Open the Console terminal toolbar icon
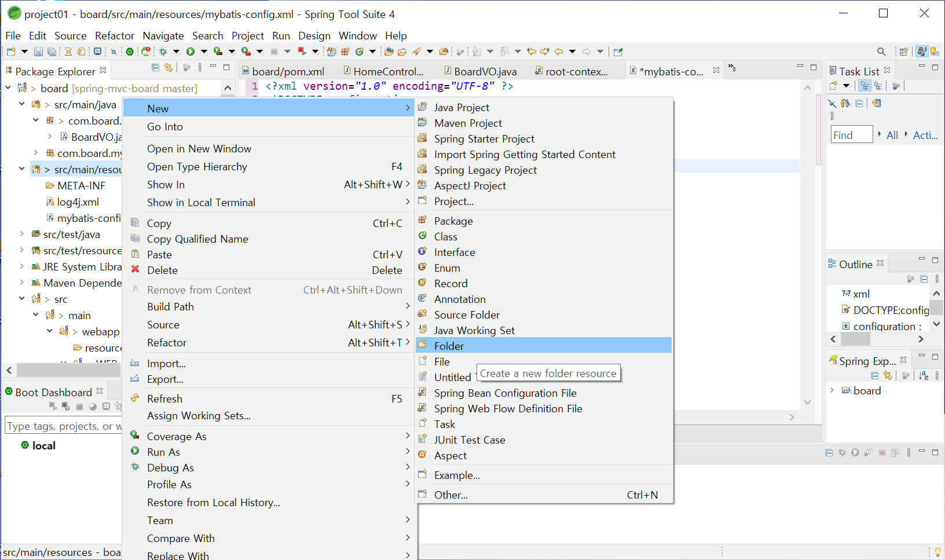 pyautogui.click(x=97, y=52)
